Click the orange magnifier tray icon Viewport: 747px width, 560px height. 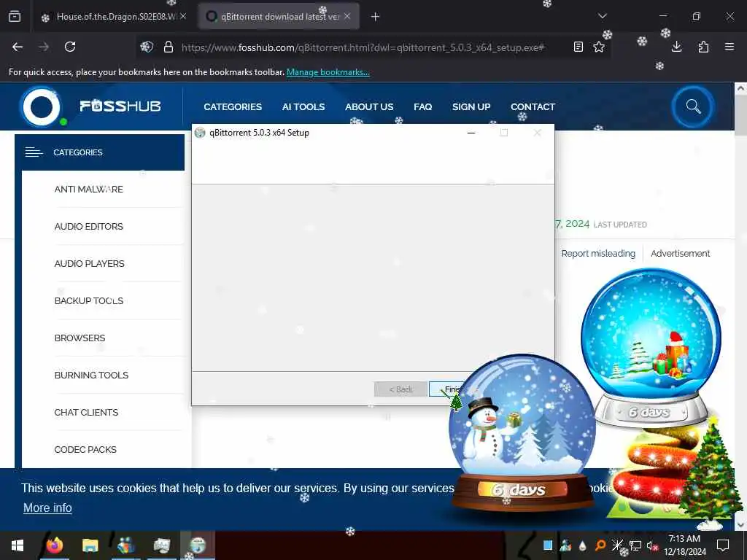[600, 545]
